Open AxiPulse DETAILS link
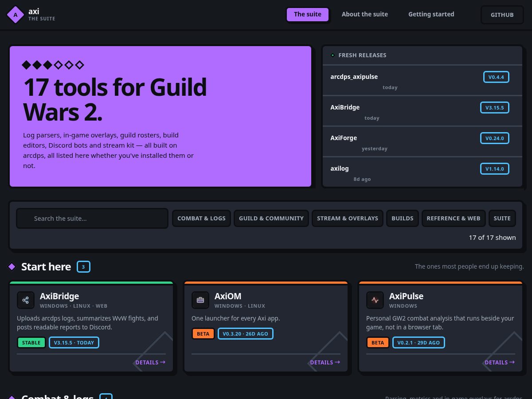This screenshot has width=532, height=399. (500, 362)
